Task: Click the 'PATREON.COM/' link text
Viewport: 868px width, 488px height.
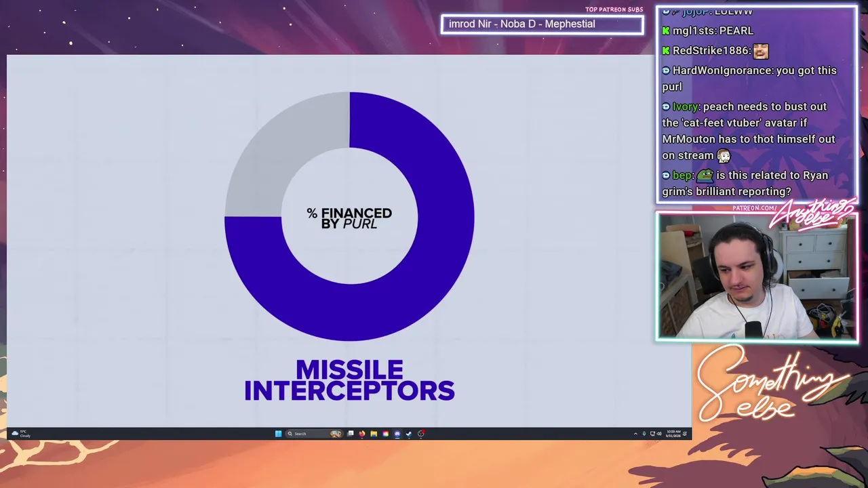Action: click(754, 208)
